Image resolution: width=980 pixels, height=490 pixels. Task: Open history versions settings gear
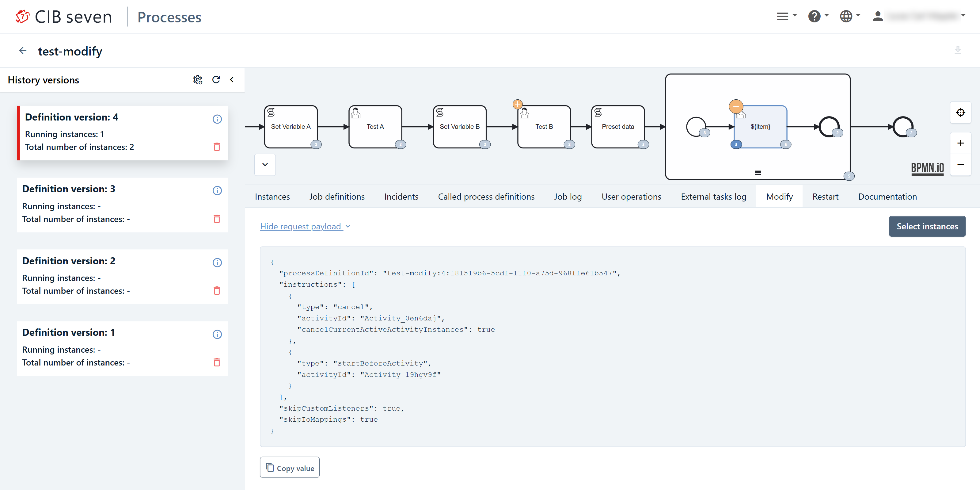pos(197,80)
